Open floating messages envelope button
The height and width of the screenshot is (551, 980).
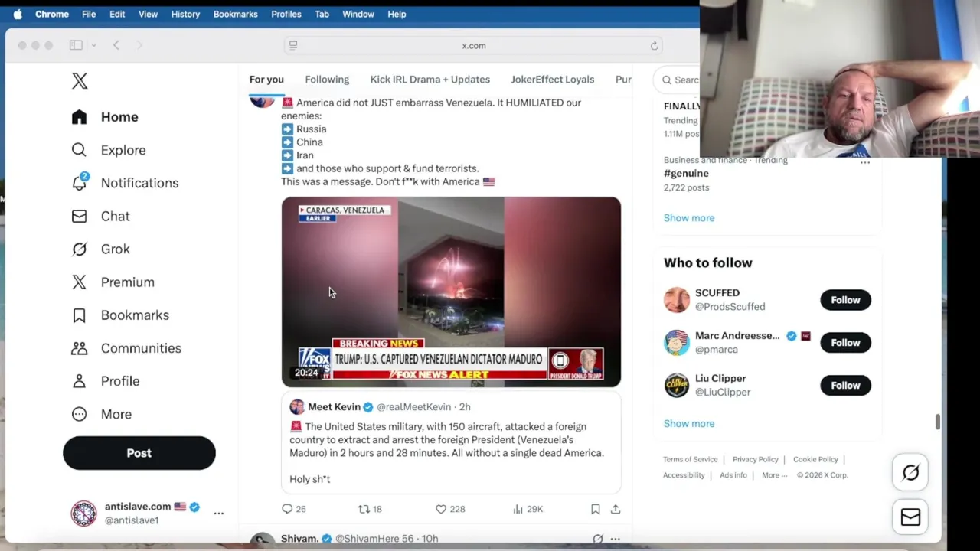coord(910,517)
